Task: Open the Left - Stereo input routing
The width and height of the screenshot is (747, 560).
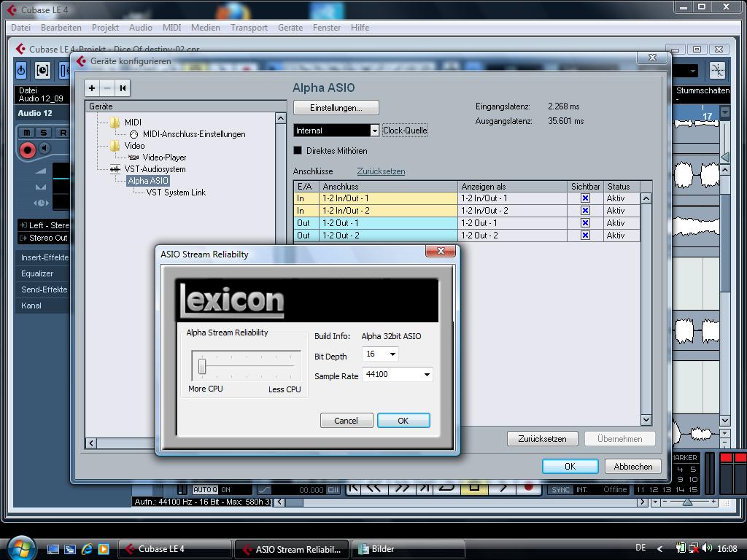Action: click(x=44, y=225)
